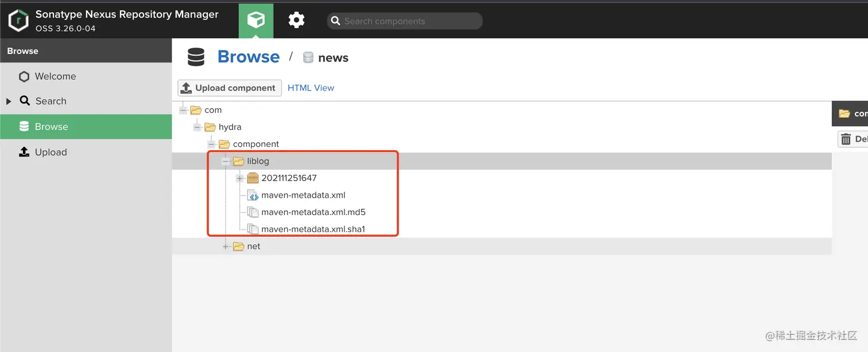Collapse the component folder node
This screenshot has height=352, width=868.
tap(211, 144)
